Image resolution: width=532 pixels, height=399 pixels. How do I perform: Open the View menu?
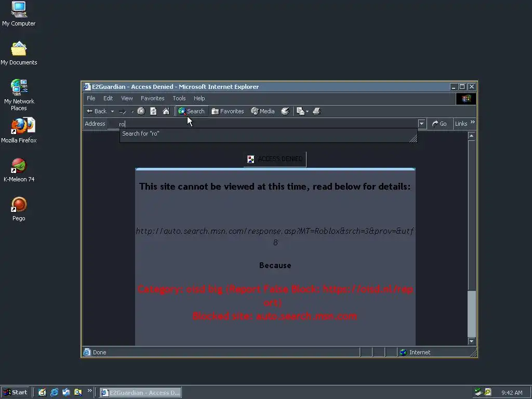tap(127, 98)
